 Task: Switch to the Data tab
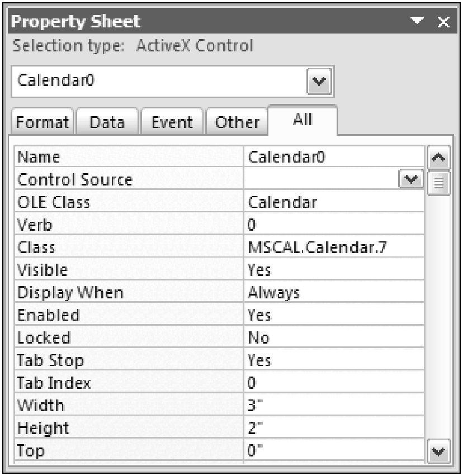click(107, 122)
